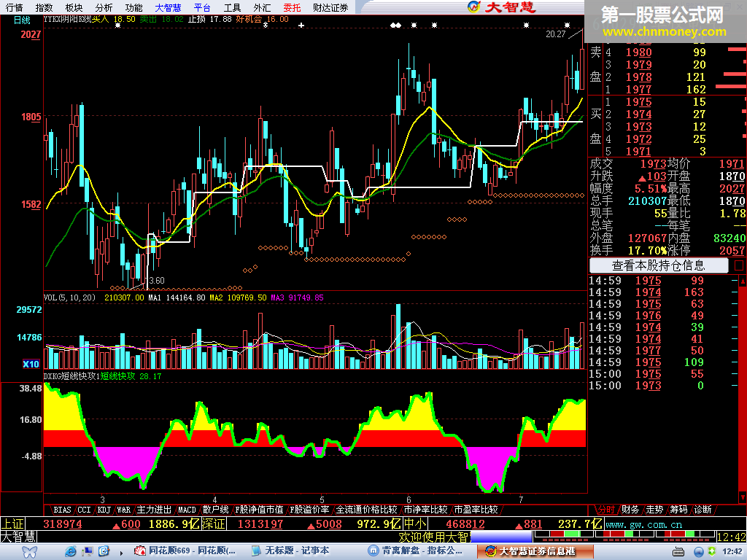
Task: Open the 委托 menu
Action: click(x=292, y=7)
